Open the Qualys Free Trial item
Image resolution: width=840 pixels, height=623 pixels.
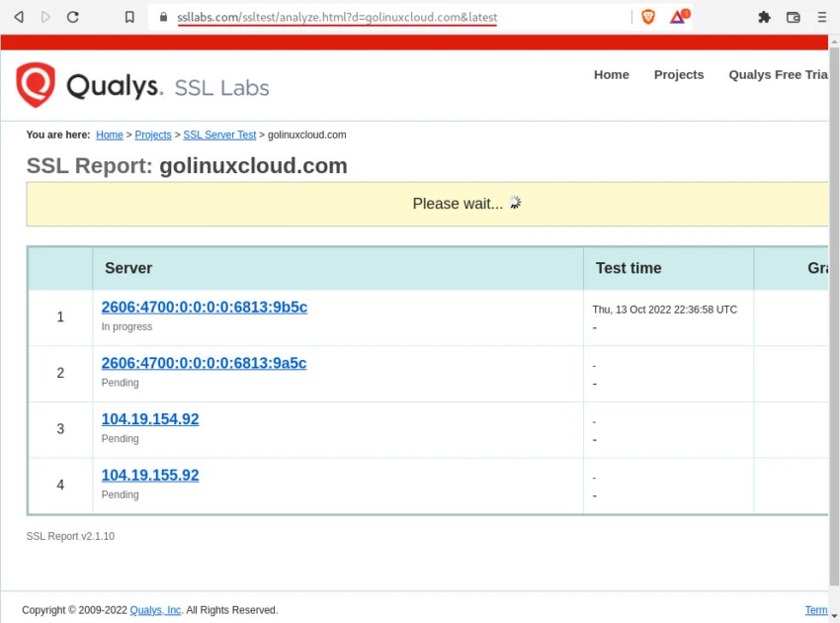point(778,75)
